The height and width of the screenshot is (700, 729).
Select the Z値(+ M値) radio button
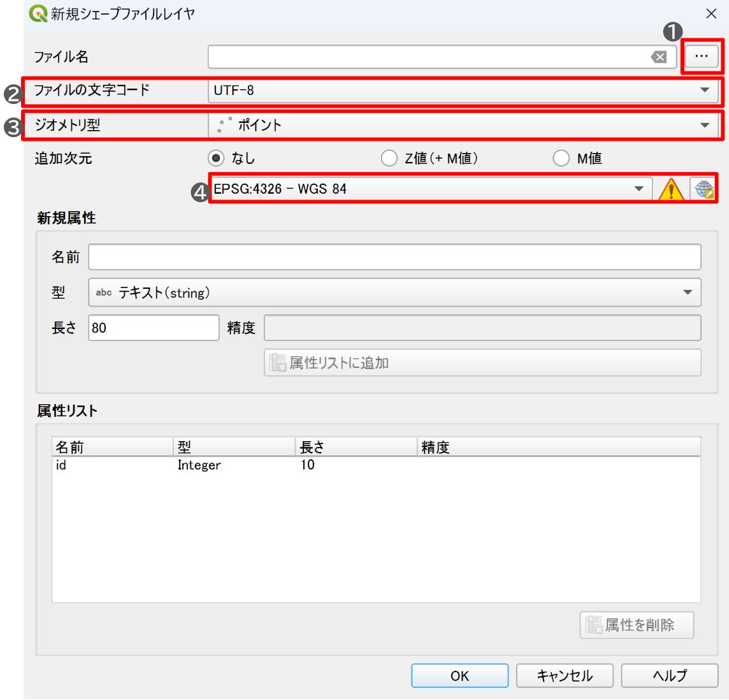pos(429,159)
